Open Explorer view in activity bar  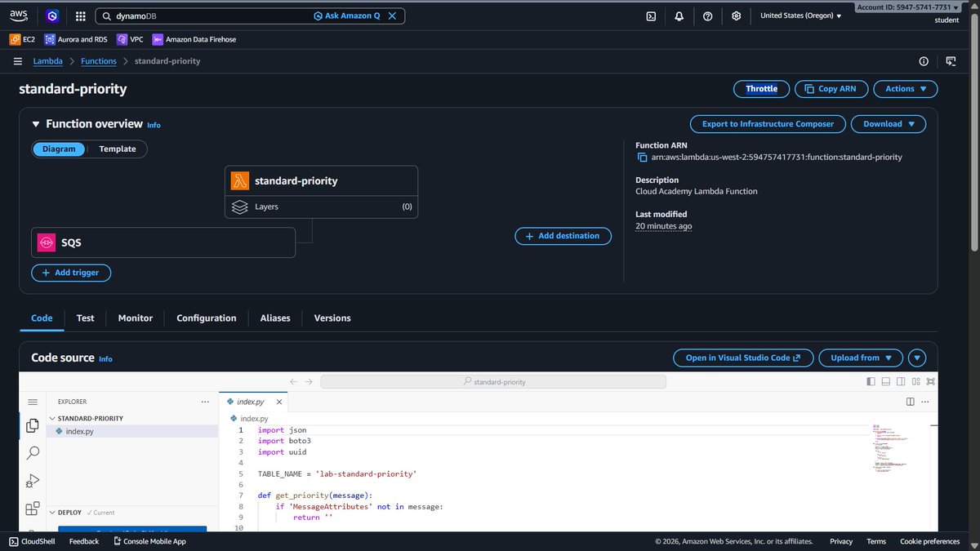click(x=33, y=425)
